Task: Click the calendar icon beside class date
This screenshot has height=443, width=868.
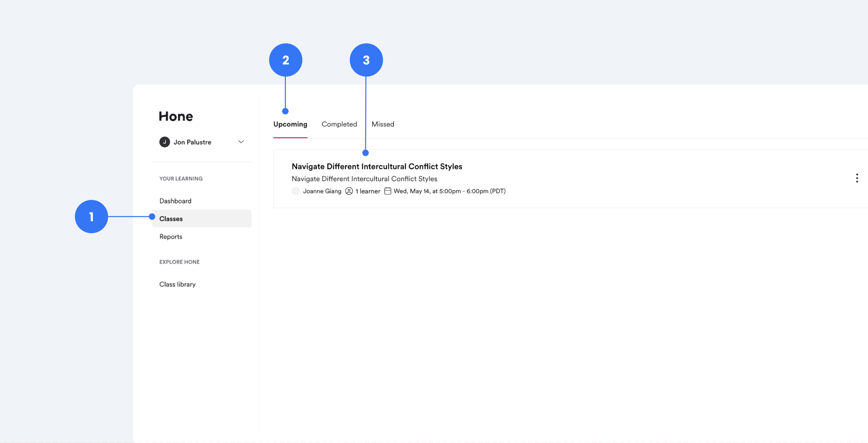Action: (387, 191)
